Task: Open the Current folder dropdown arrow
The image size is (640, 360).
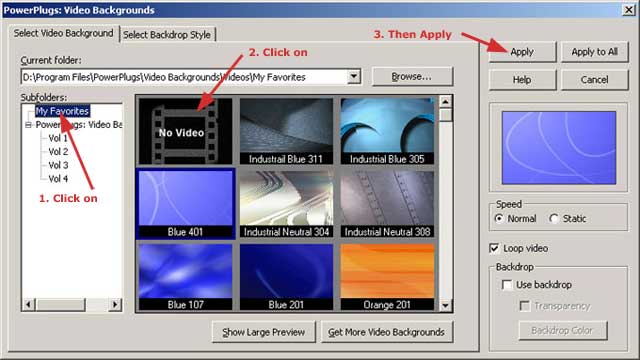Action: point(354,77)
